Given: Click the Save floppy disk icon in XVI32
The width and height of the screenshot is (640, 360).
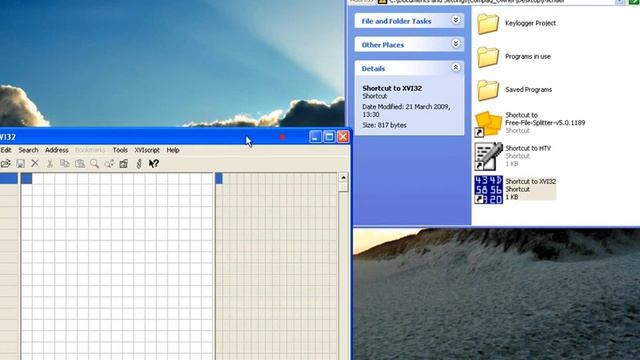Looking at the screenshot, I should (x=20, y=164).
